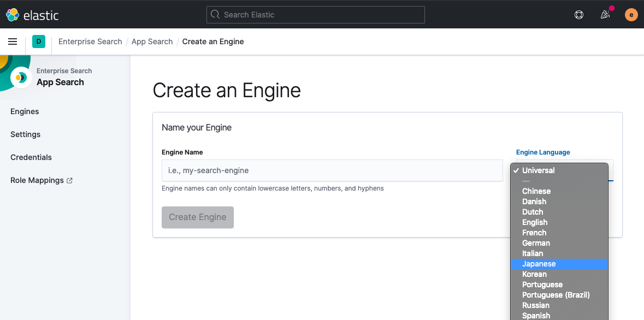Open Settings in sidebar
Image resolution: width=644 pixels, height=320 pixels.
26,134
